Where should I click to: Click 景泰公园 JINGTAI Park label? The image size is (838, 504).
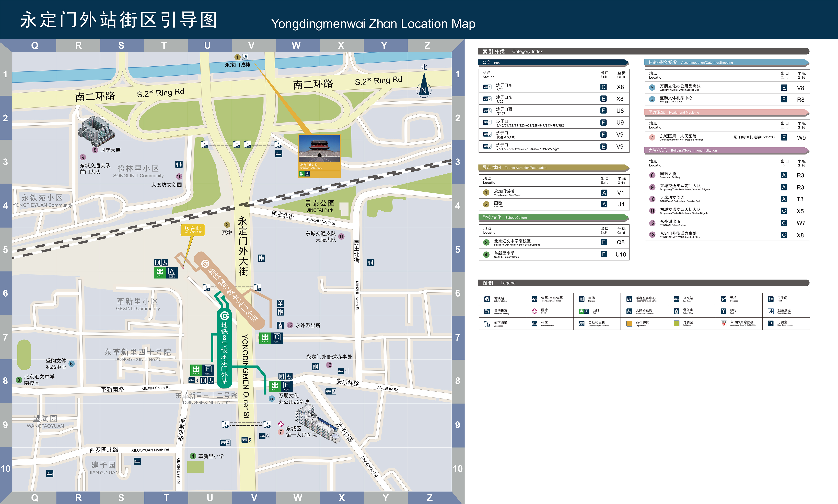coord(320,206)
